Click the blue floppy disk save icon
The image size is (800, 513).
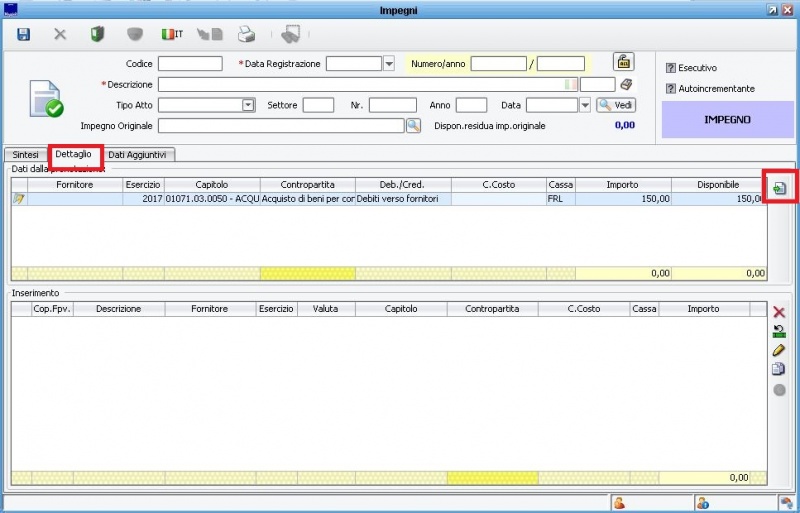(24, 34)
